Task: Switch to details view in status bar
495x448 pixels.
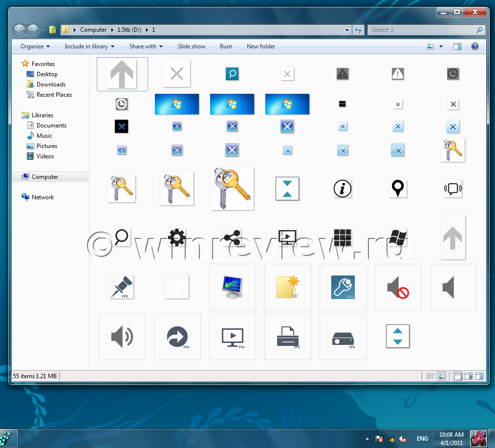Action: tap(430, 376)
